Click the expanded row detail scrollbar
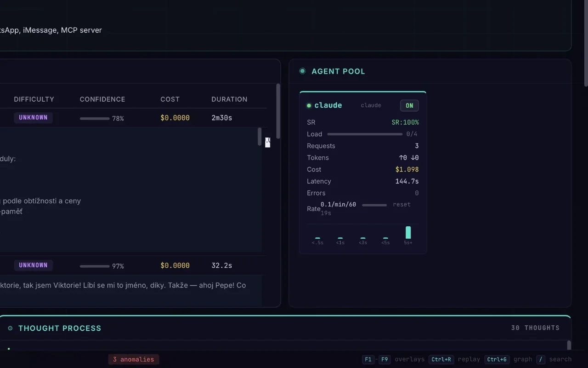 tap(260, 137)
